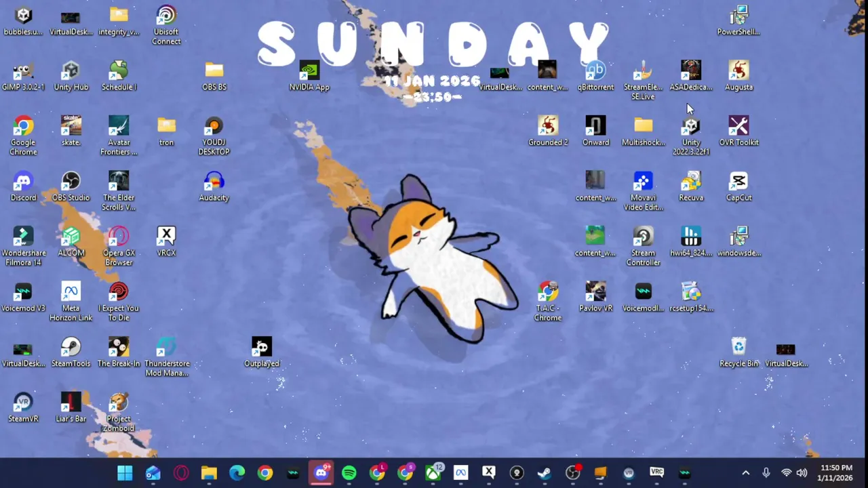Select the OVR Toolkit desktop icon

[738, 131]
